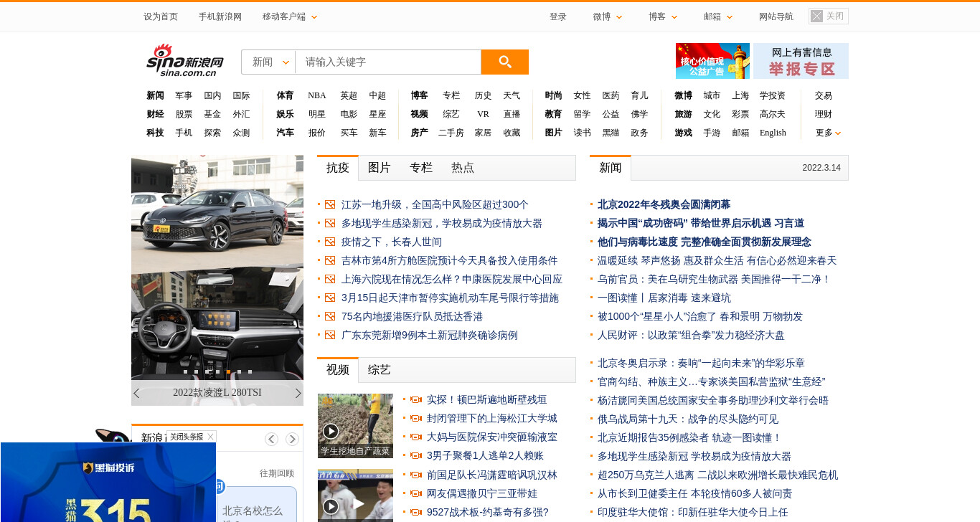Open the 黑猫投诉 315 popup ad
This screenshot has height=522, width=980.
click(108, 482)
